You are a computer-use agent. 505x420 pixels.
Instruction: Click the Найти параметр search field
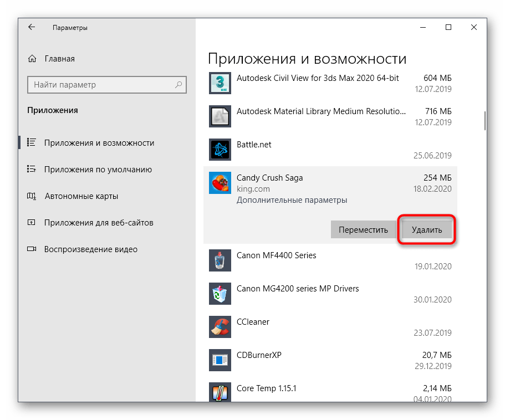tap(100, 85)
